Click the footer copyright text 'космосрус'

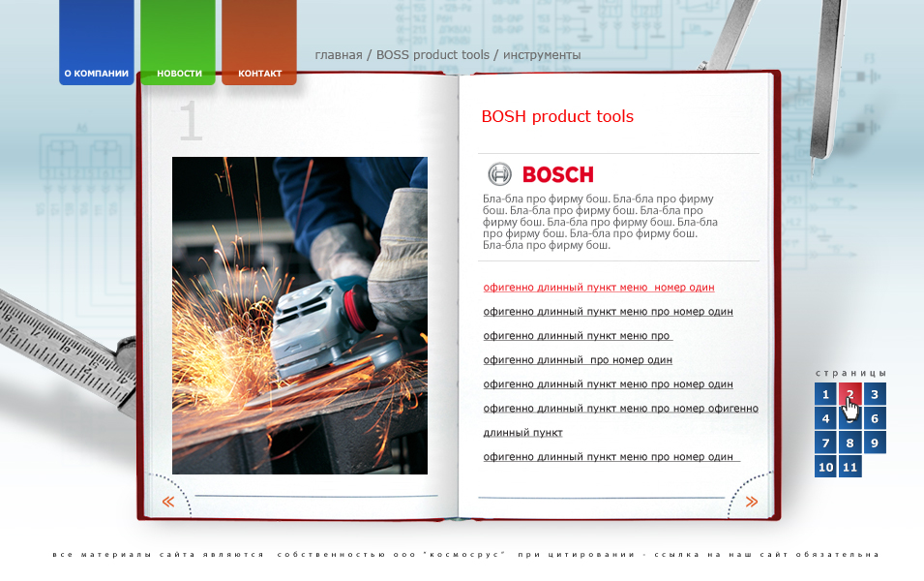click(x=464, y=555)
